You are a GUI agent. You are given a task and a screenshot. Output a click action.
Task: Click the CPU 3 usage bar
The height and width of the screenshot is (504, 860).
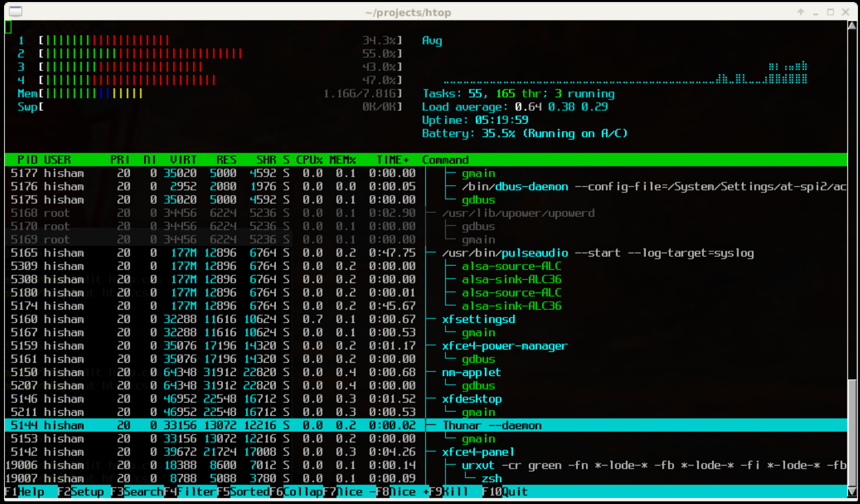(x=220, y=67)
